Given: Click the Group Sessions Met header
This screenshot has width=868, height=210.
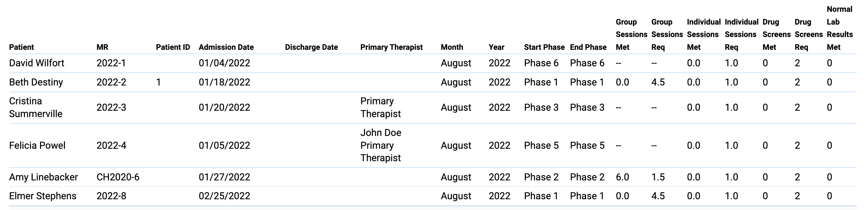Looking at the screenshot, I should [x=631, y=34].
